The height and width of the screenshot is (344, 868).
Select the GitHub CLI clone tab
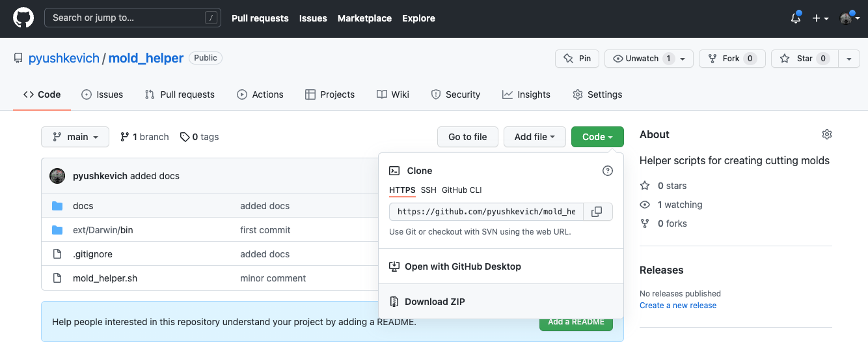(x=462, y=190)
